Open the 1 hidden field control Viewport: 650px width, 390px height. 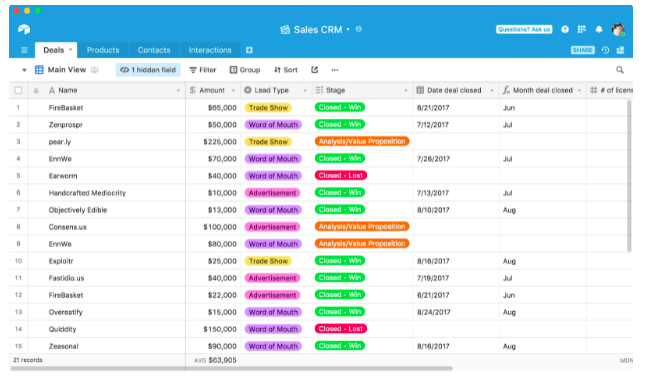tap(148, 70)
